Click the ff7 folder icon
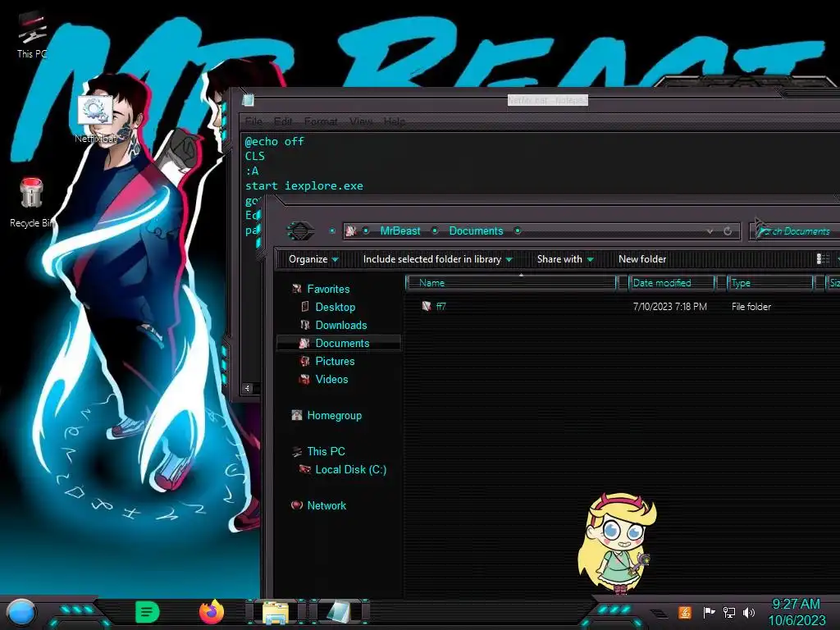The image size is (840, 630). (x=427, y=307)
